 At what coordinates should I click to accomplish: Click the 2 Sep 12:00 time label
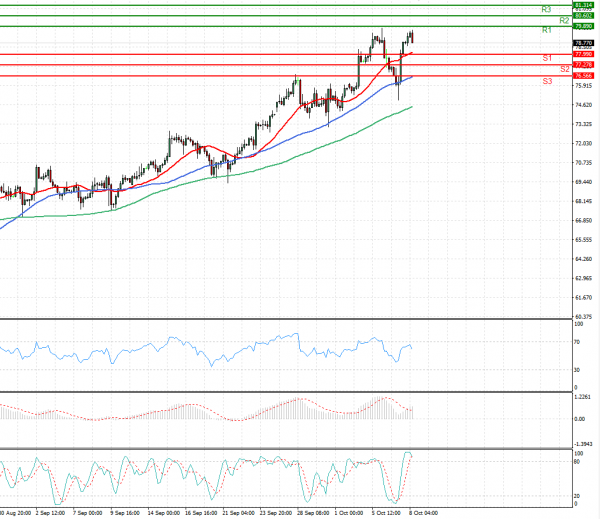50,513
